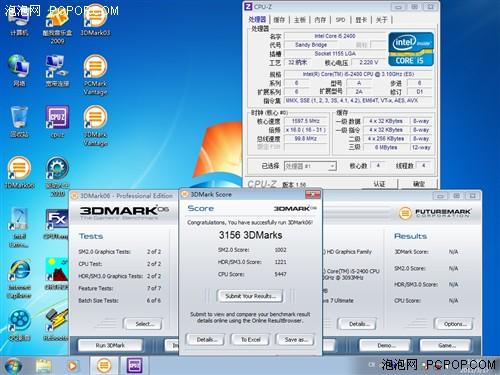500x375 pixels.
Task: Switch to the SPD tab in CPU-Z
Action: pos(340,20)
